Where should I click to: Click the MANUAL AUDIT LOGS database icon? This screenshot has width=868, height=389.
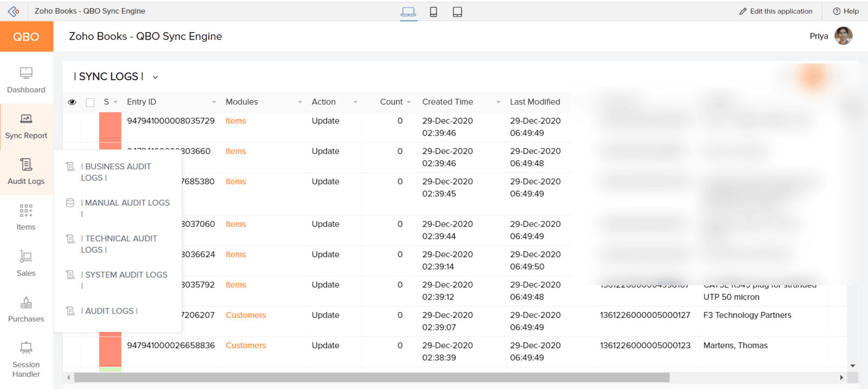click(x=70, y=203)
